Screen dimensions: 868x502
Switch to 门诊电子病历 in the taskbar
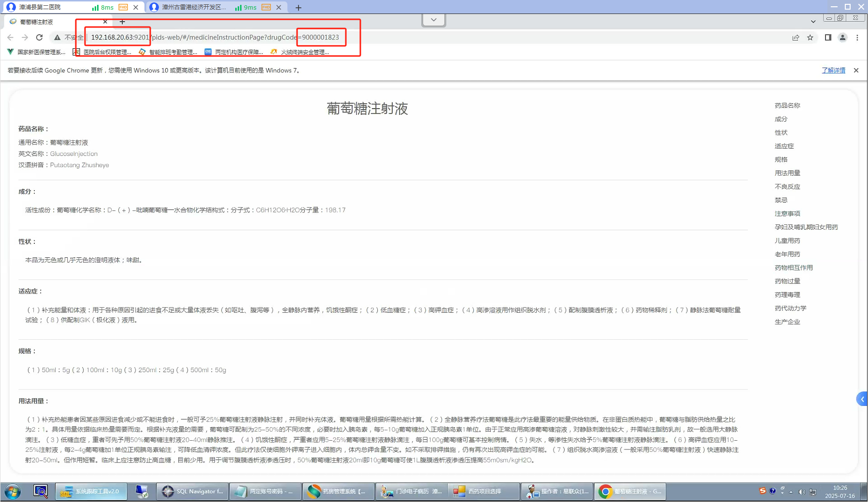(x=411, y=491)
